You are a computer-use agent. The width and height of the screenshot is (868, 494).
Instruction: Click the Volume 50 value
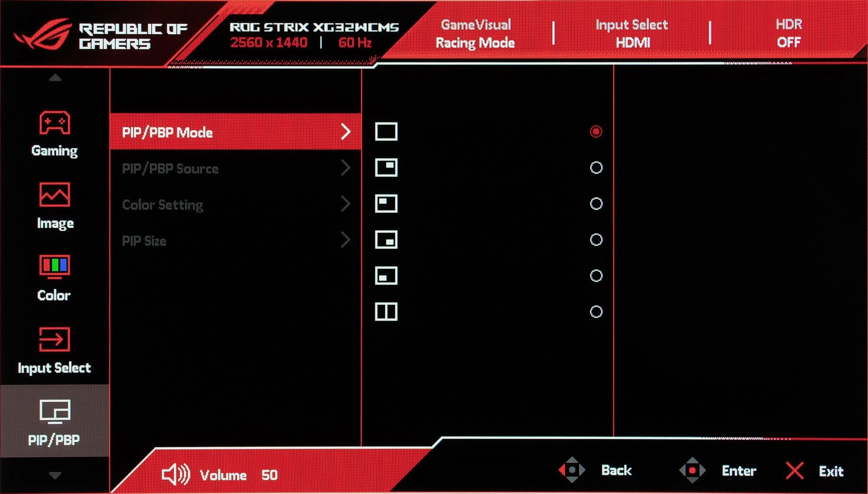tap(269, 475)
